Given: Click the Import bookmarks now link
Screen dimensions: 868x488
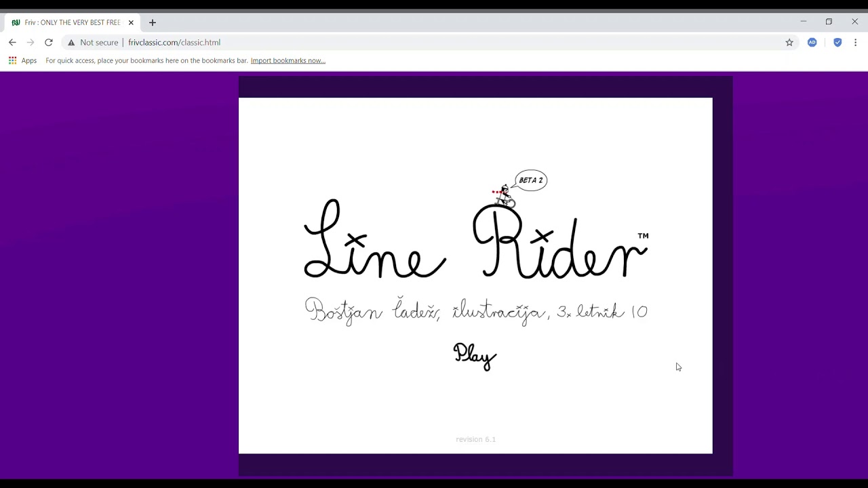Looking at the screenshot, I should click(288, 60).
